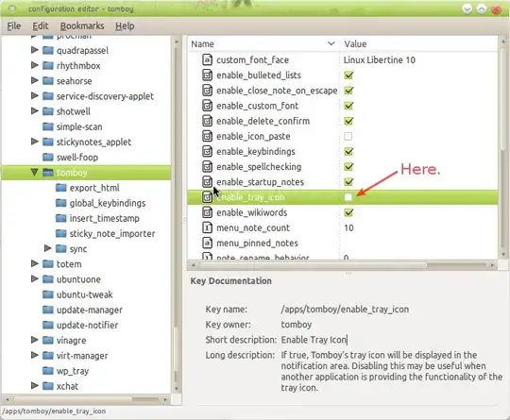Click the custom_font_face string key icon
Viewport: 510px width, 420px height.
[x=207, y=59]
